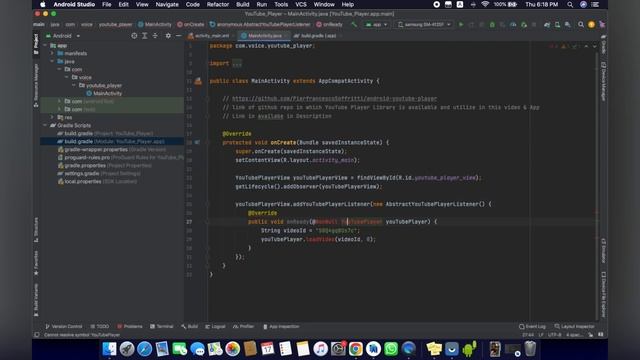The width and height of the screenshot is (640, 360).
Task: Collapse the java folder
Action: tap(52, 61)
